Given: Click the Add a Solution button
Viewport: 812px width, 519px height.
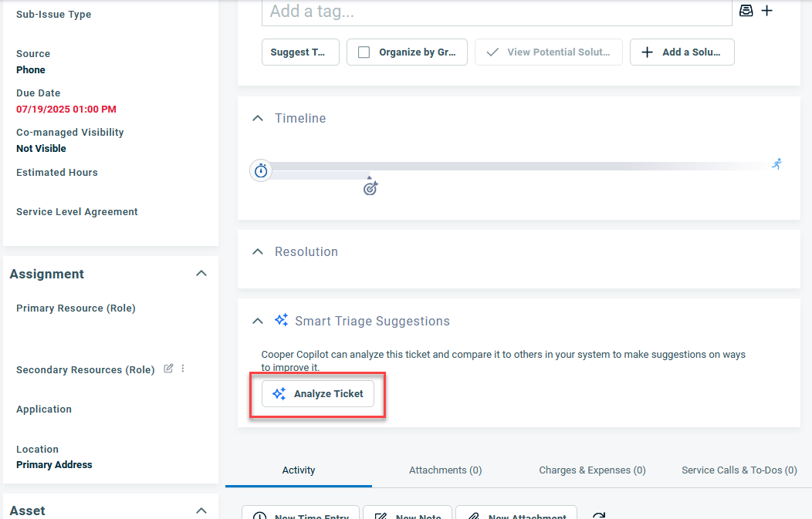Looking at the screenshot, I should pyautogui.click(x=682, y=52).
